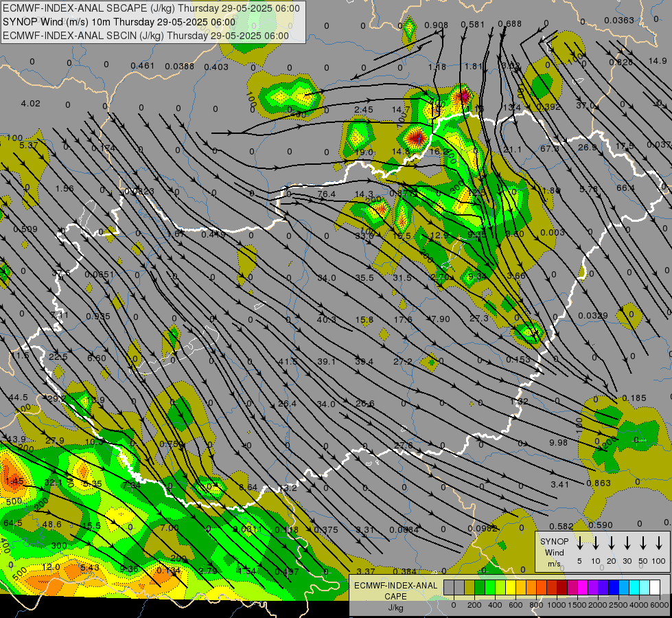
Task: Click the map value 3.37
Action: [366, 571]
